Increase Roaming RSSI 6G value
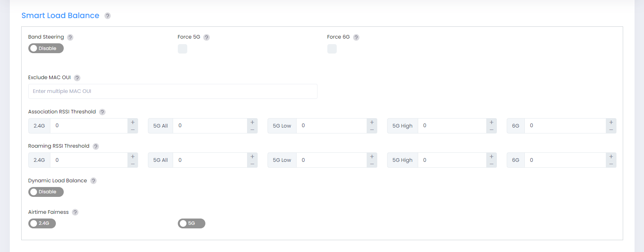This screenshot has width=644, height=252. point(611,157)
